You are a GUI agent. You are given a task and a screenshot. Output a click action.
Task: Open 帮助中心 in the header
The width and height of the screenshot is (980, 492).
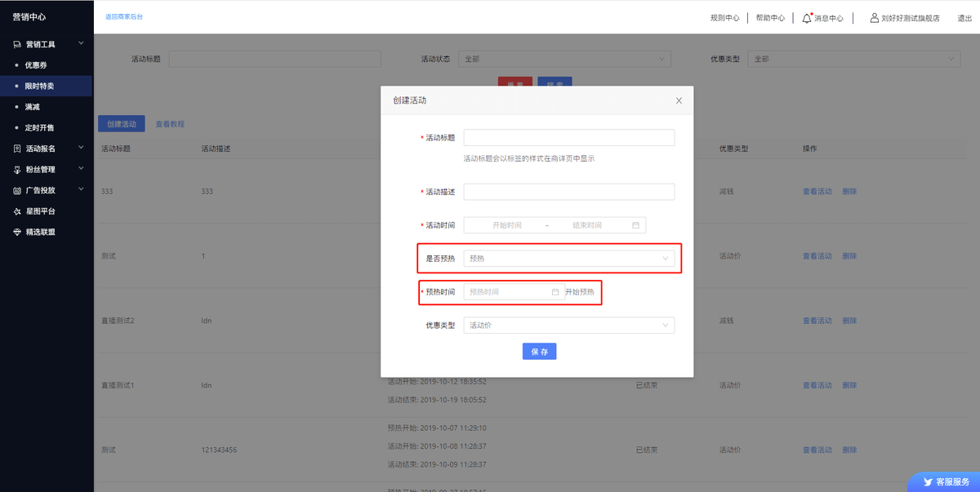[770, 18]
